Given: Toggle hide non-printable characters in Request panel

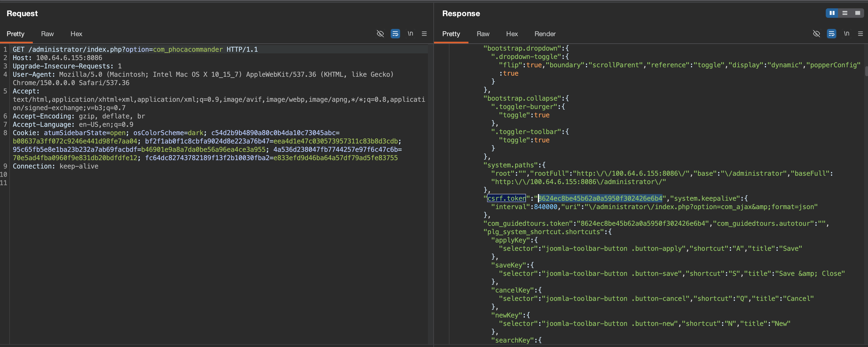Looking at the screenshot, I should tap(380, 34).
